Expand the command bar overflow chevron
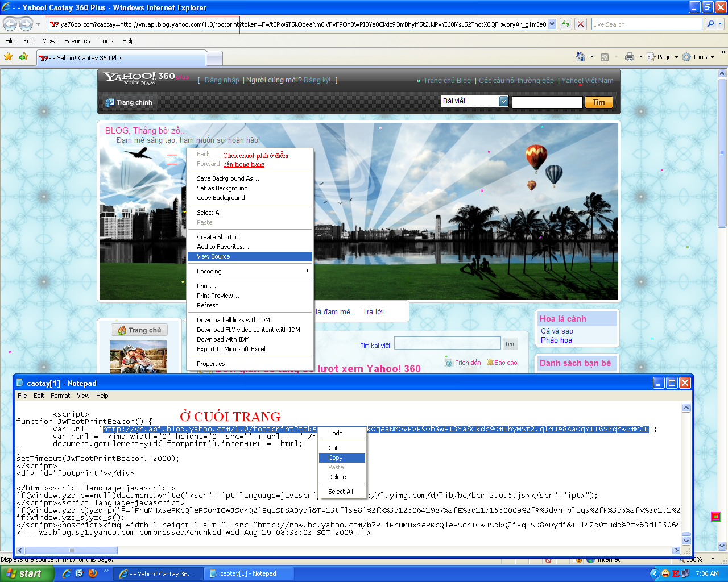This screenshot has height=582, width=728. (x=723, y=53)
